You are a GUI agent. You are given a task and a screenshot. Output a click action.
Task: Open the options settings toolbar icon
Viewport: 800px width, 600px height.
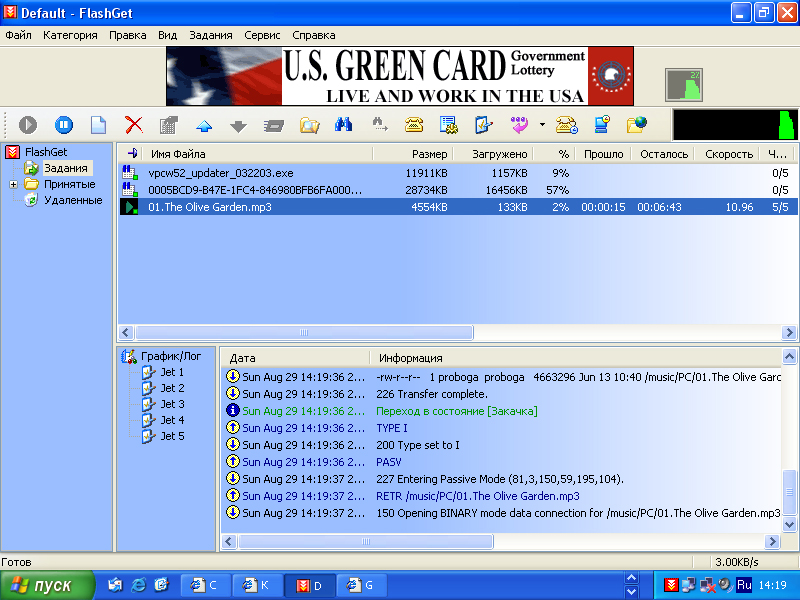coord(448,125)
